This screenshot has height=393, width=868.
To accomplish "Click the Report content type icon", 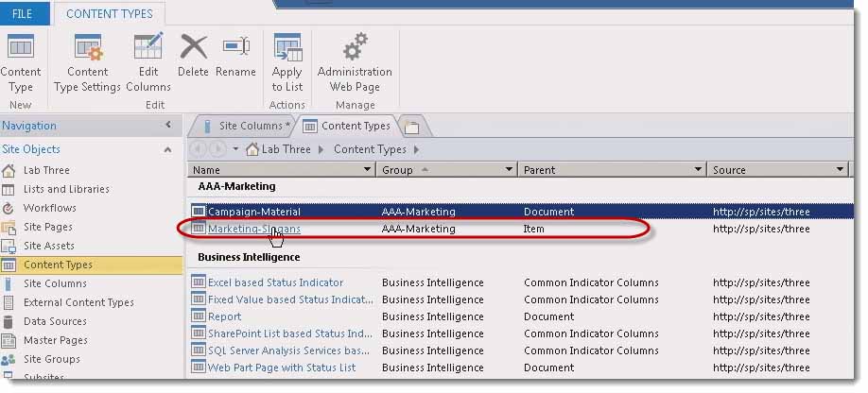I will coord(199,316).
